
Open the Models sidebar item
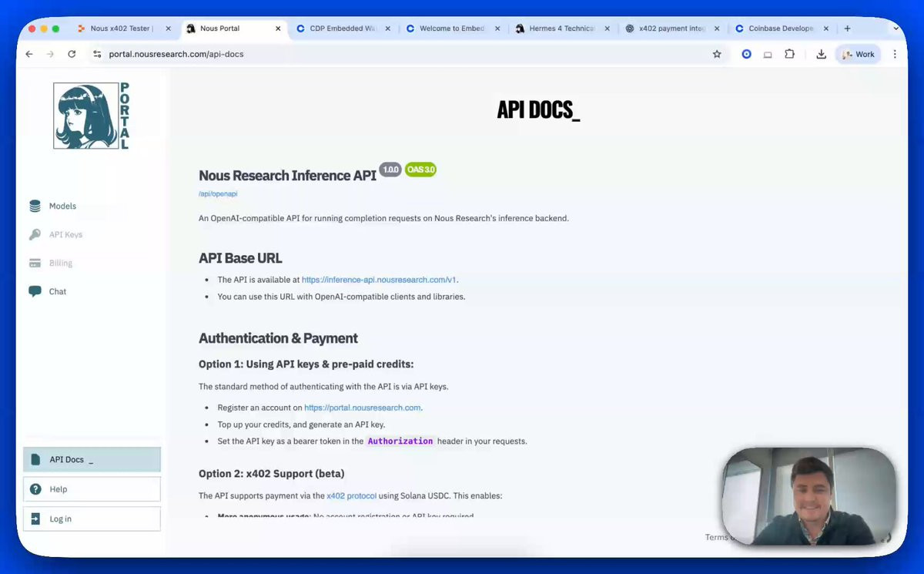[63, 206]
